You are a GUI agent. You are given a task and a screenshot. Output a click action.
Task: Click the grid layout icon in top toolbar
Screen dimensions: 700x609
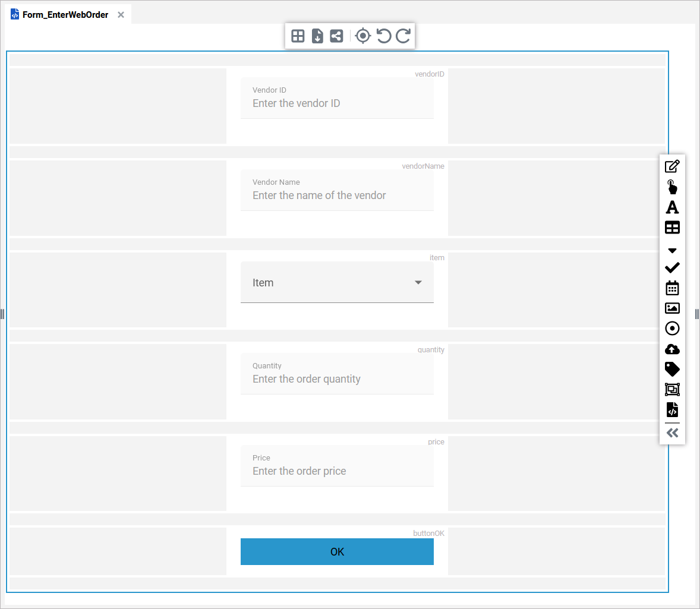pyautogui.click(x=298, y=36)
